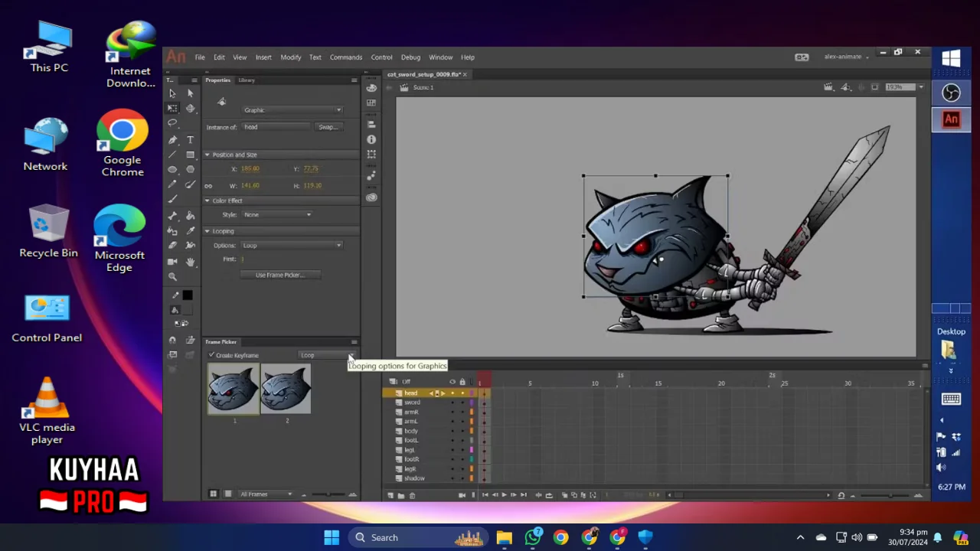Viewport: 980px width, 551px height.
Task: Toggle the Create Keyframe checkbox
Action: point(211,355)
